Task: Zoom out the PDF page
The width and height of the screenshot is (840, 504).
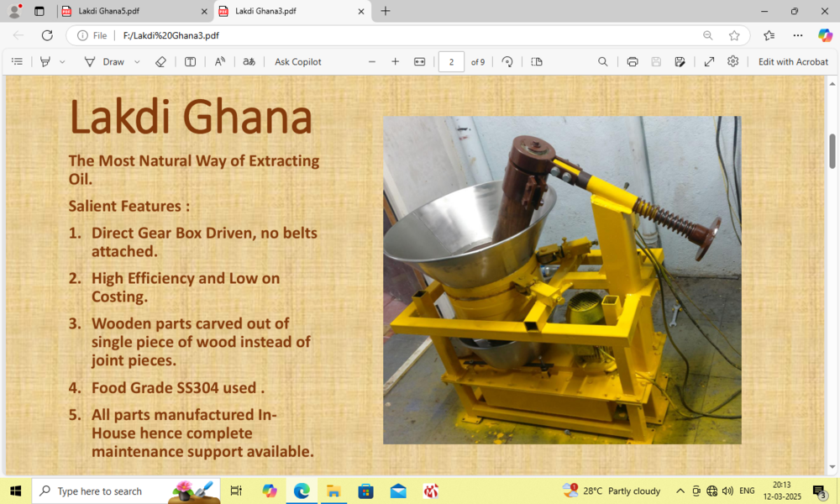Action: pyautogui.click(x=372, y=61)
